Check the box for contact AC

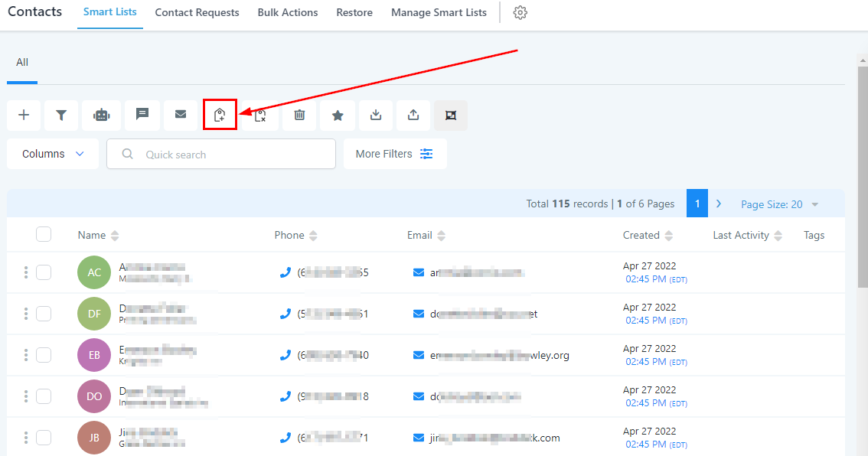click(44, 272)
